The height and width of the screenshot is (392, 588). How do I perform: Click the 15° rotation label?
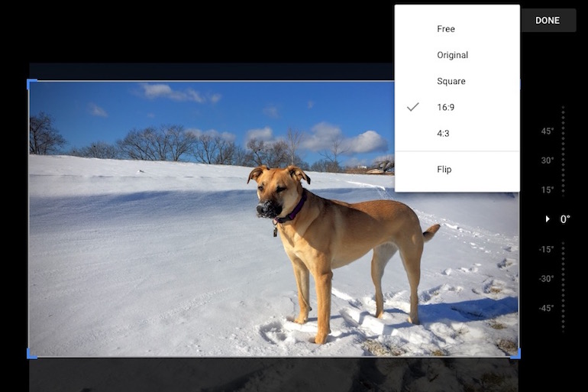click(548, 190)
